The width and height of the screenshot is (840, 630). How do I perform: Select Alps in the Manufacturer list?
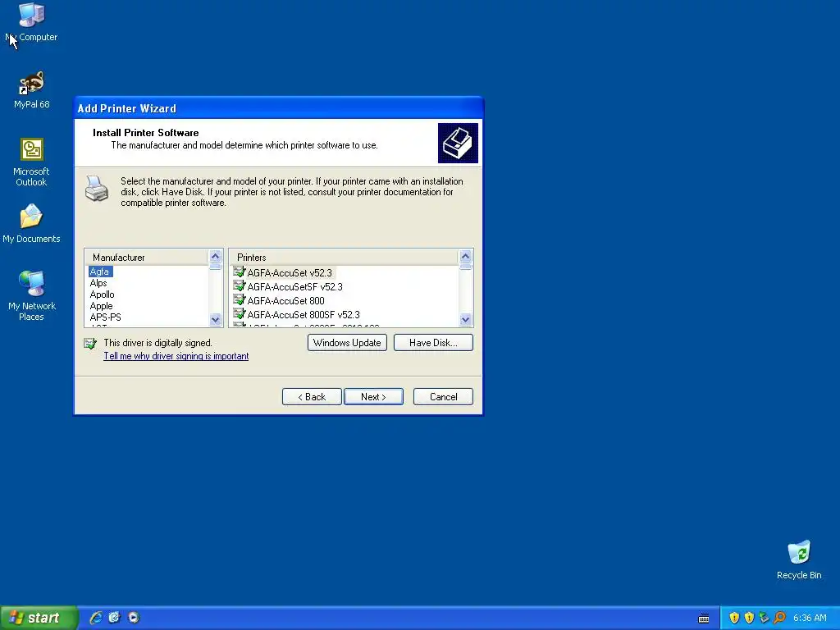point(98,283)
